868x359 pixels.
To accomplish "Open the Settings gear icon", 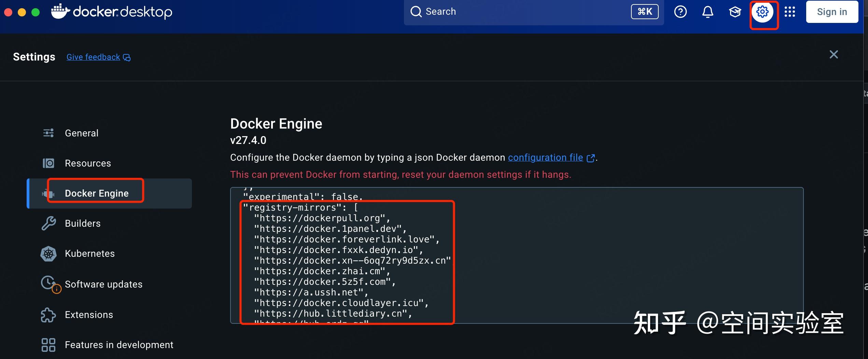I will click(762, 12).
